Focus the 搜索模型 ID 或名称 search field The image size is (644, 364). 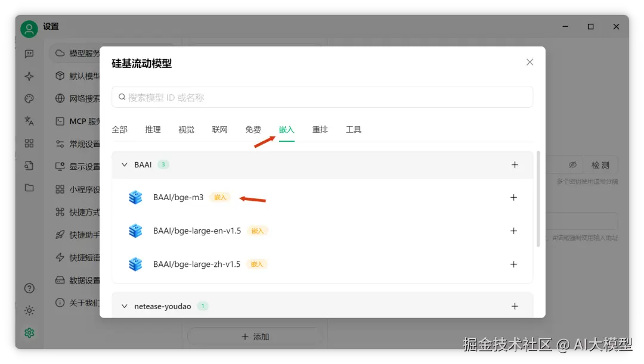[323, 97]
